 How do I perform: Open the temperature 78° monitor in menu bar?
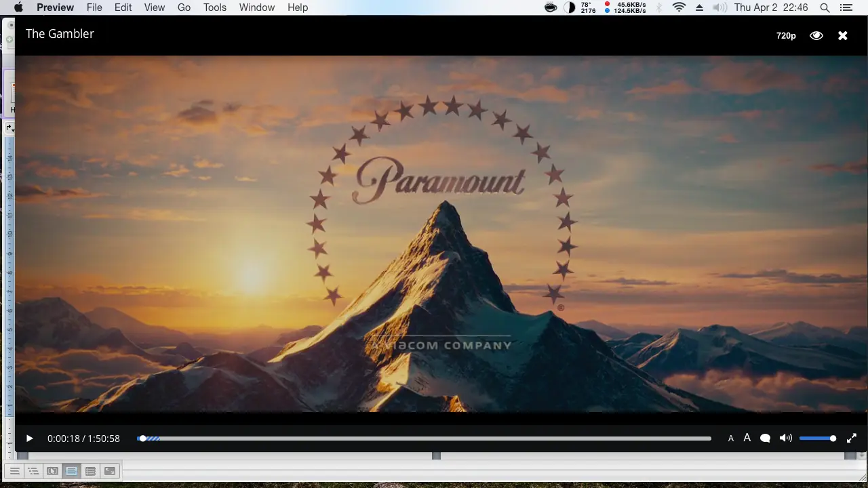[x=589, y=7]
